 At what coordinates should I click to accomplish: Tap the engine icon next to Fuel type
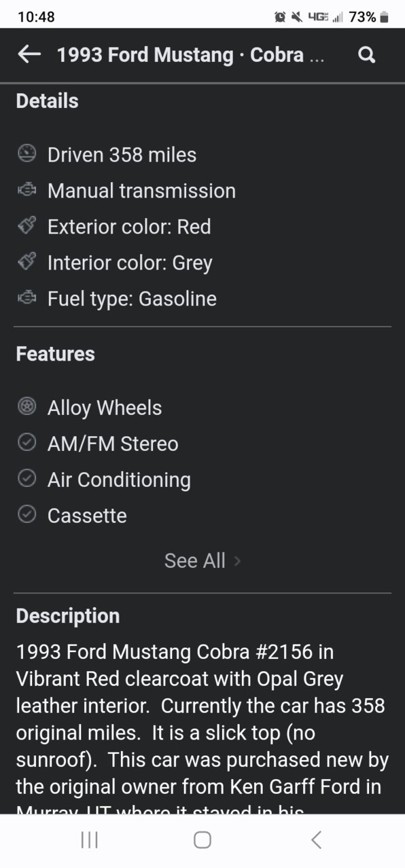coord(26,298)
